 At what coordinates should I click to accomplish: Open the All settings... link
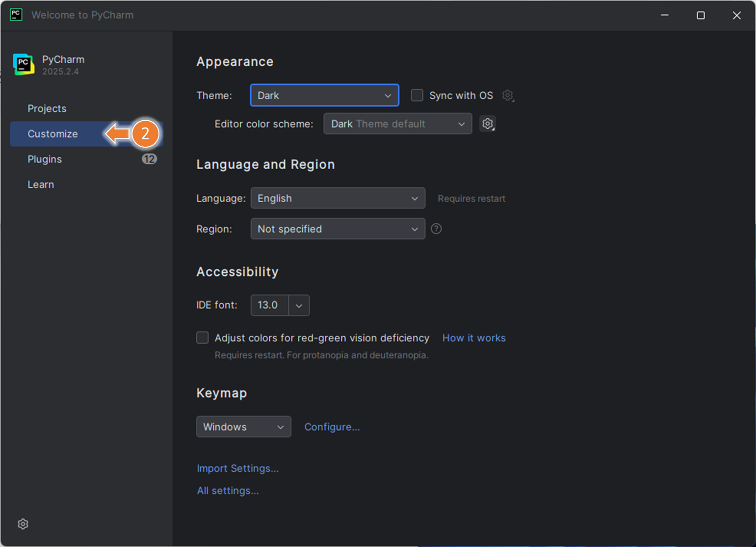click(x=228, y=491)
